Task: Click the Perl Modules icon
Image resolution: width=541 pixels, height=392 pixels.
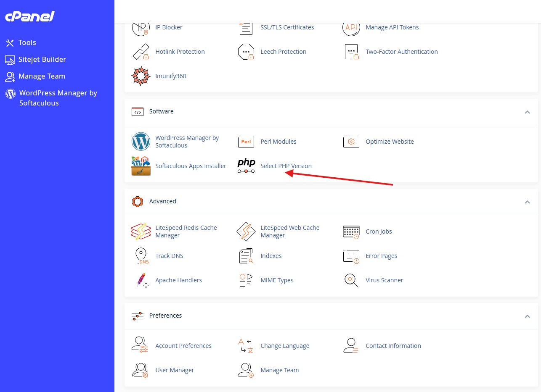Action: point(246,142)
